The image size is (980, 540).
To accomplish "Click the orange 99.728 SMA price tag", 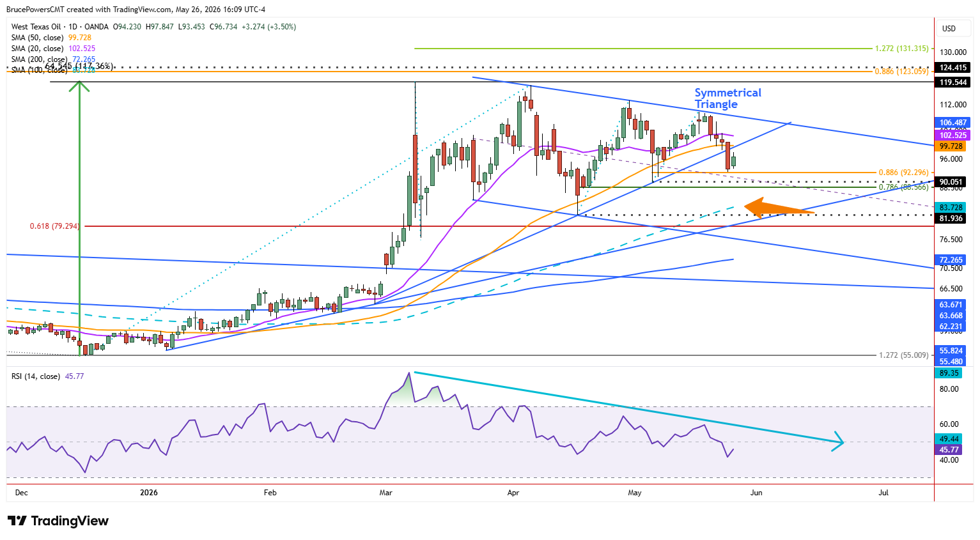I will click(x=951, y=146).
